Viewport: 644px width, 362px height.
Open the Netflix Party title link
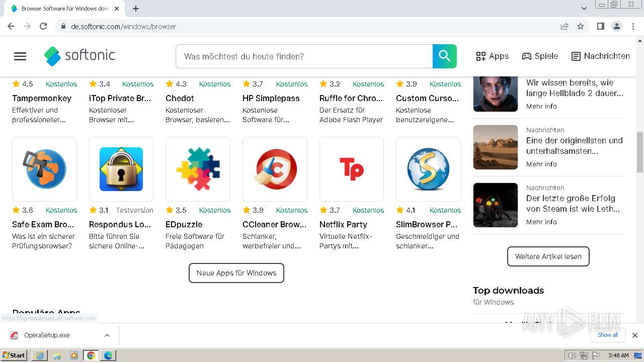(343, 224)
